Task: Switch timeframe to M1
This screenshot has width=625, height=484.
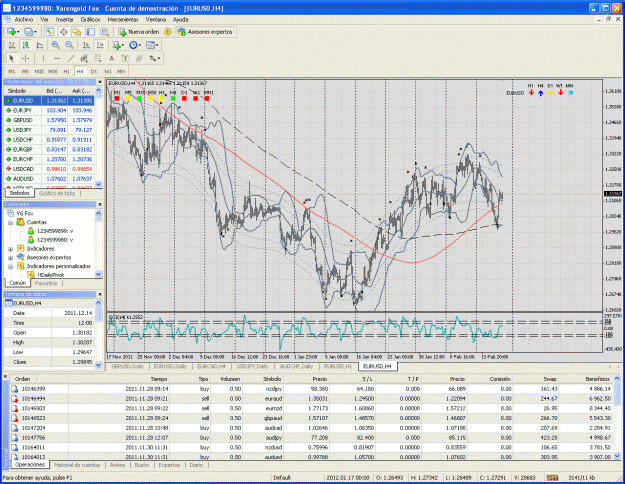Action: click(x=12, y=71)
